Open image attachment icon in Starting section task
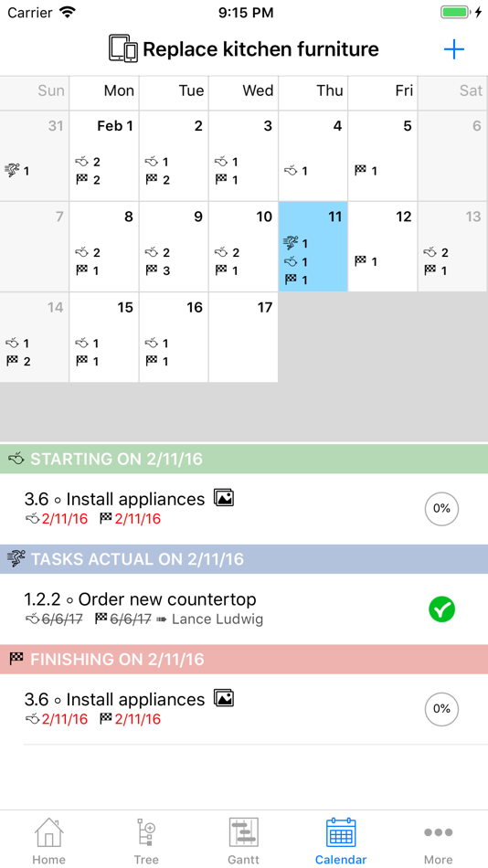 coord(224,498)
